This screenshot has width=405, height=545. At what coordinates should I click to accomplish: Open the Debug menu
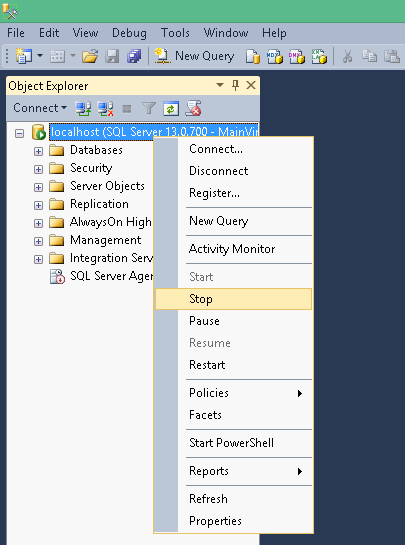(129, 33)
